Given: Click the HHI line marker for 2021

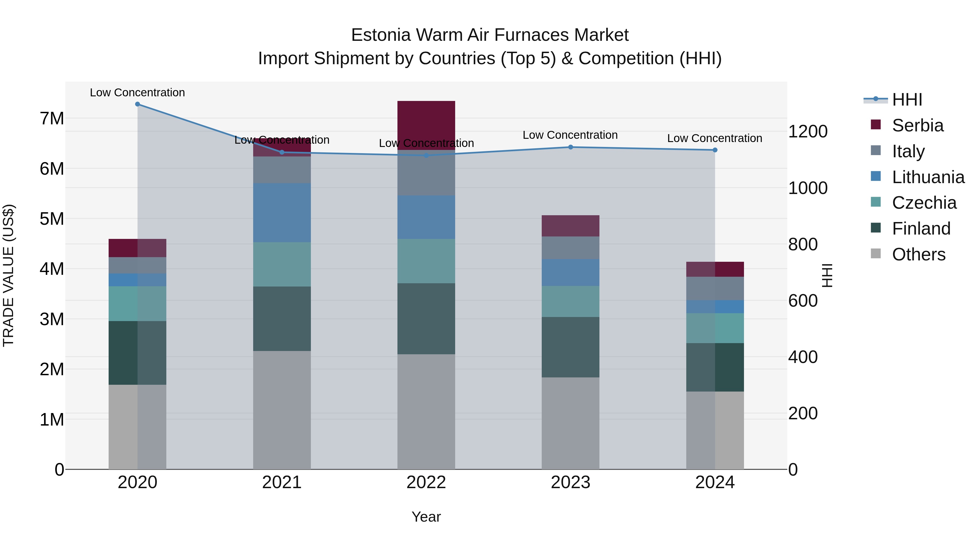Looking at the screenshot, I should click(x=282, y=152).
